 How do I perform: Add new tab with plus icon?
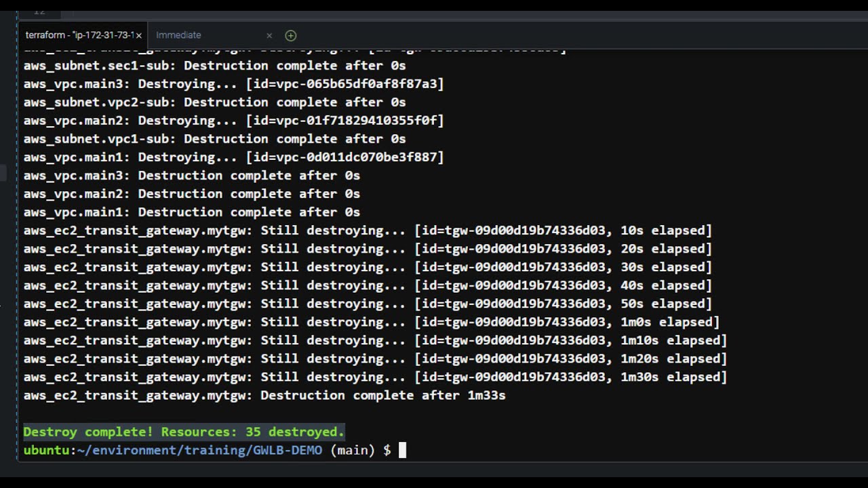point(291,35)
